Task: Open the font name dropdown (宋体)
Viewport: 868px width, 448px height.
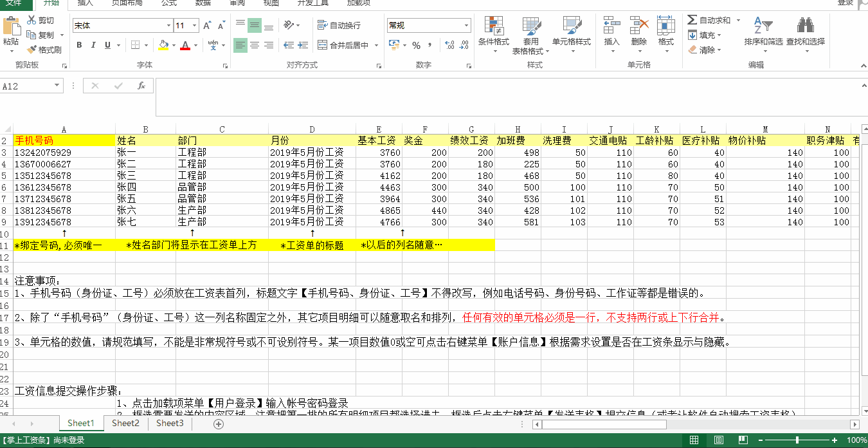Action: 168,26
